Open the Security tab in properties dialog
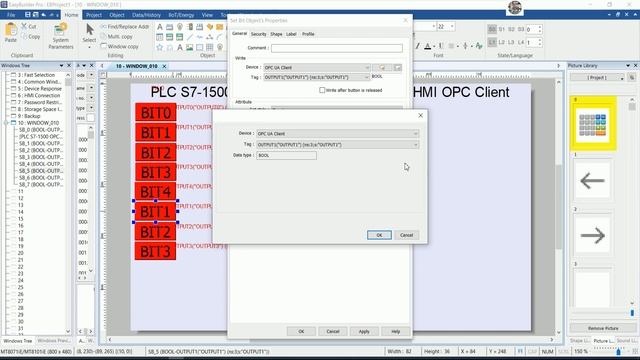640x360 pixels. (x=258, y=34)
